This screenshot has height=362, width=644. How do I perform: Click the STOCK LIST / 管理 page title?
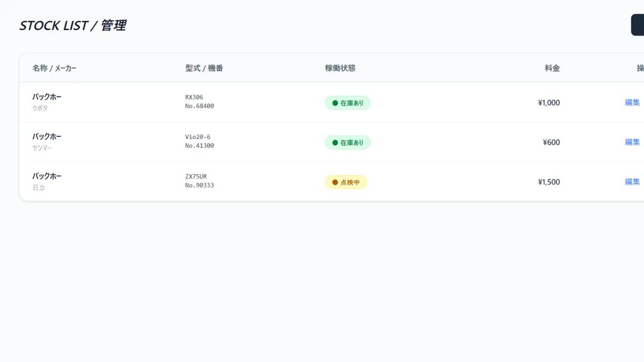pos(73,25)
